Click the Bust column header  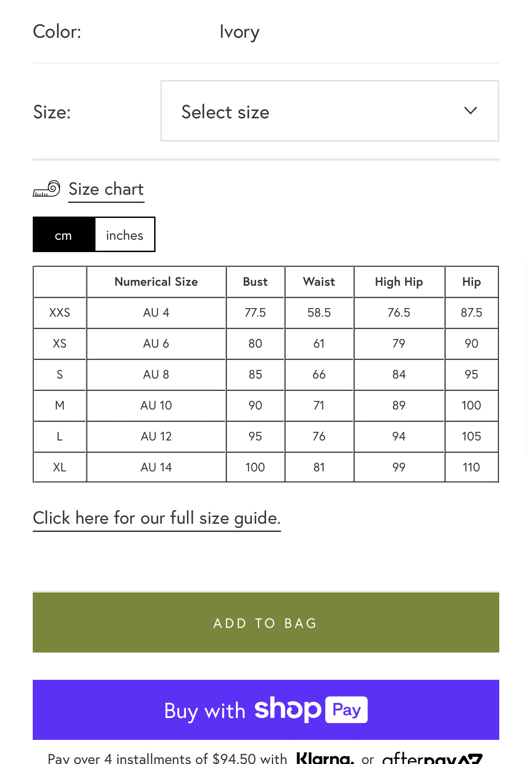pyautogui.click(x=255, y=282)
